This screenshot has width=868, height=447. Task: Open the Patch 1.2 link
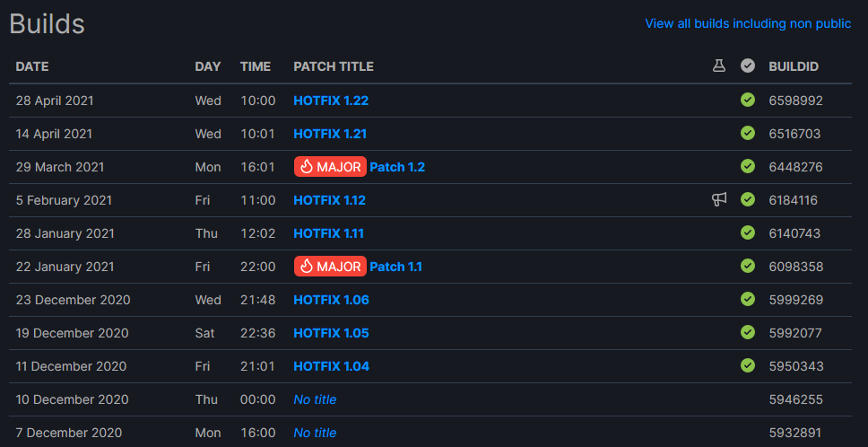pyautogui.click(x=397, y=167)
